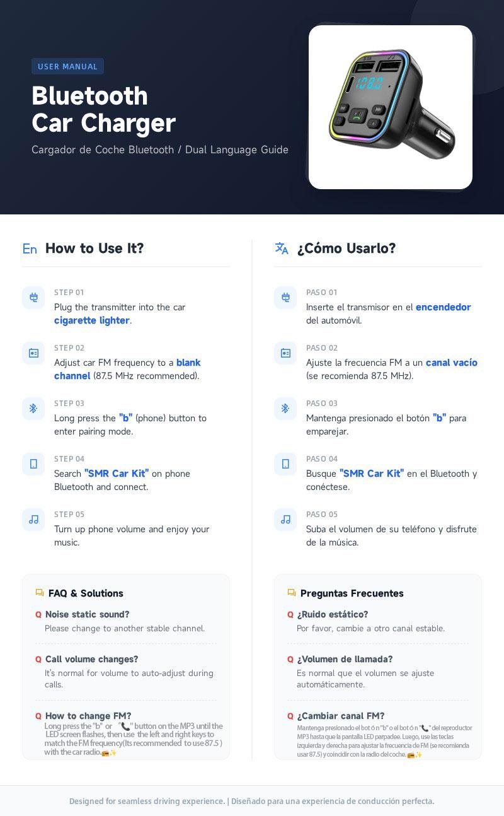Select the Bluetooth icon beside PASO 03
This screenshot has height=816, width=504.
pyautogui.click(x=285, y=409)
